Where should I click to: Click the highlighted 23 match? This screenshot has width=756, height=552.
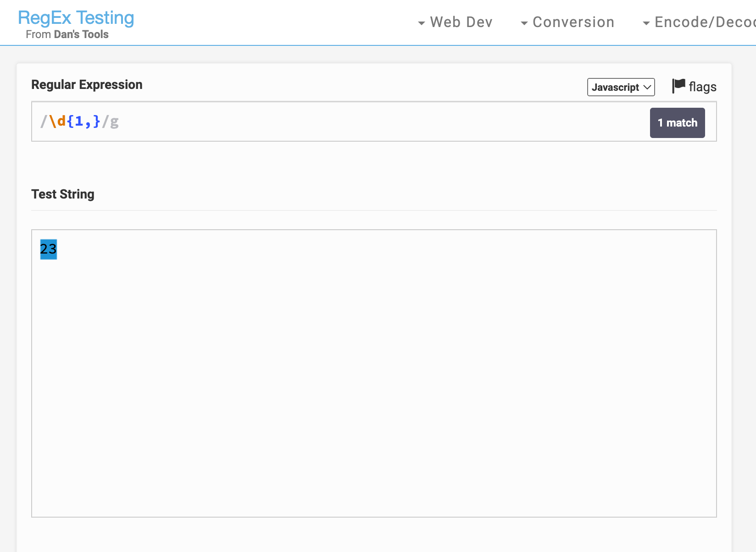(48, 249)
